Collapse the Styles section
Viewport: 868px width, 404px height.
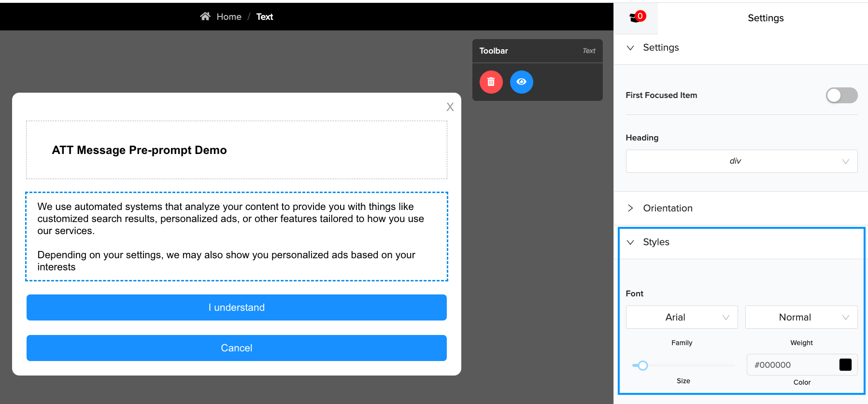(x=630, y=242)
